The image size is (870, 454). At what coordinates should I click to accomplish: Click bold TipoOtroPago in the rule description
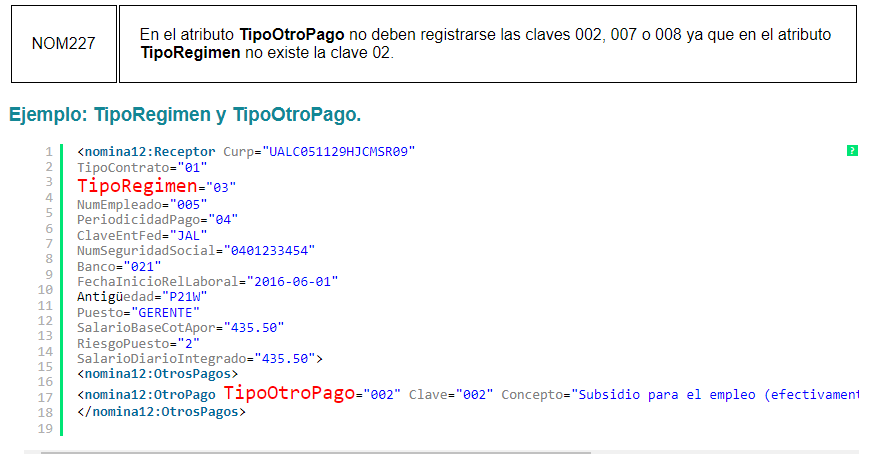pos(291,34)
